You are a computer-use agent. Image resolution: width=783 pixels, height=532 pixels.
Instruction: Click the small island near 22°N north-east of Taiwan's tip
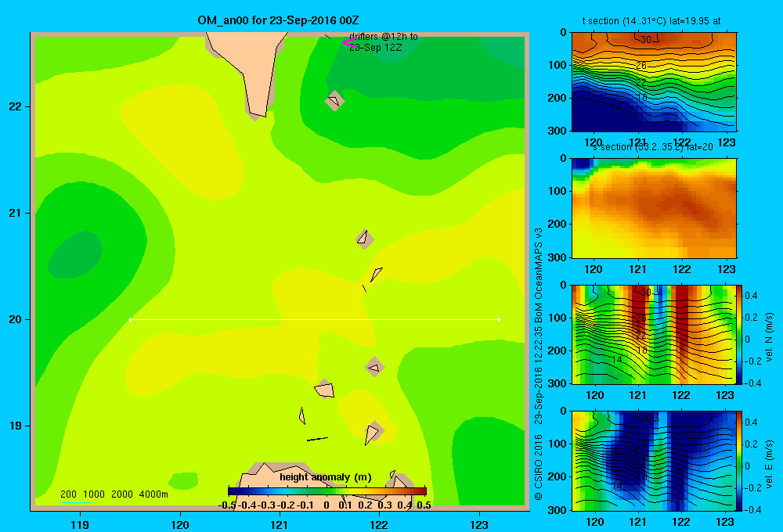point(334,101)
